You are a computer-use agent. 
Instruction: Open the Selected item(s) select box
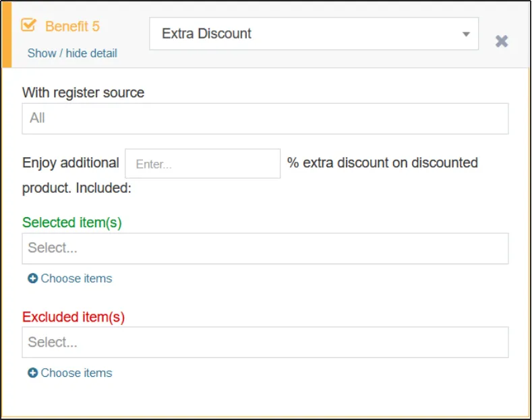265,248
